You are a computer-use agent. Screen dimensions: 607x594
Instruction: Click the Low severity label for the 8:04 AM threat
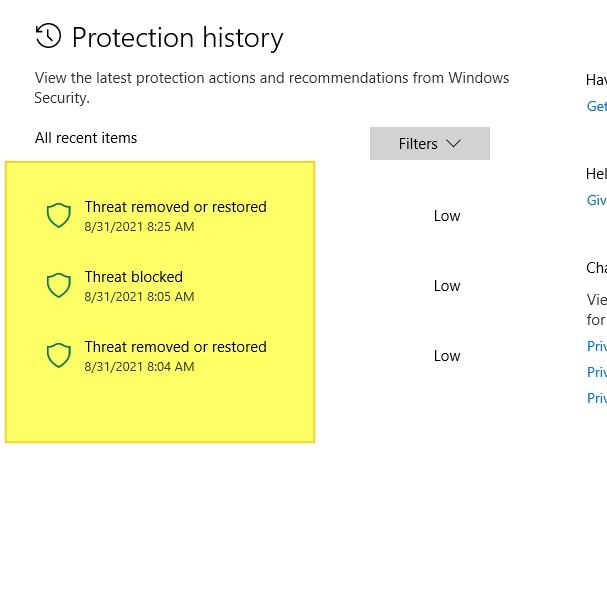(x=447, y=356)
